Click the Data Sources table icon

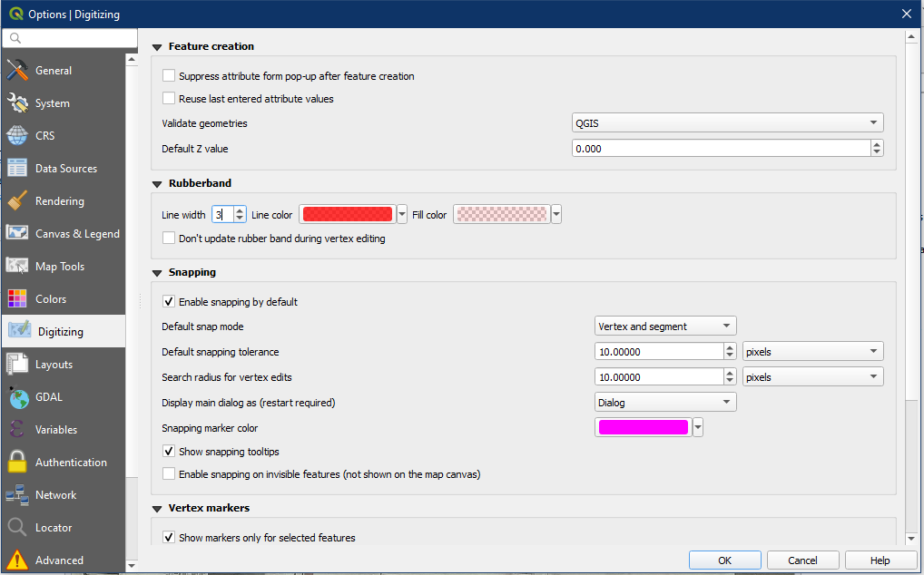pos(17,169)
